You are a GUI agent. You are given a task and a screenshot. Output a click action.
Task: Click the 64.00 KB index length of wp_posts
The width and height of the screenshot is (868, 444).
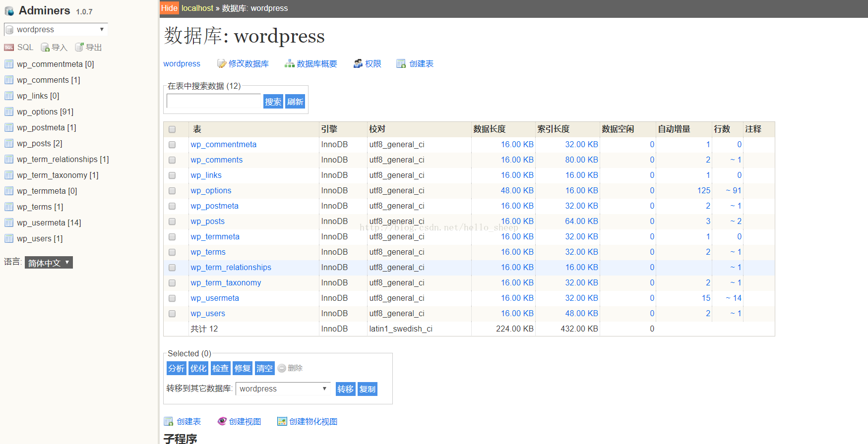click(x=582, y=222)
